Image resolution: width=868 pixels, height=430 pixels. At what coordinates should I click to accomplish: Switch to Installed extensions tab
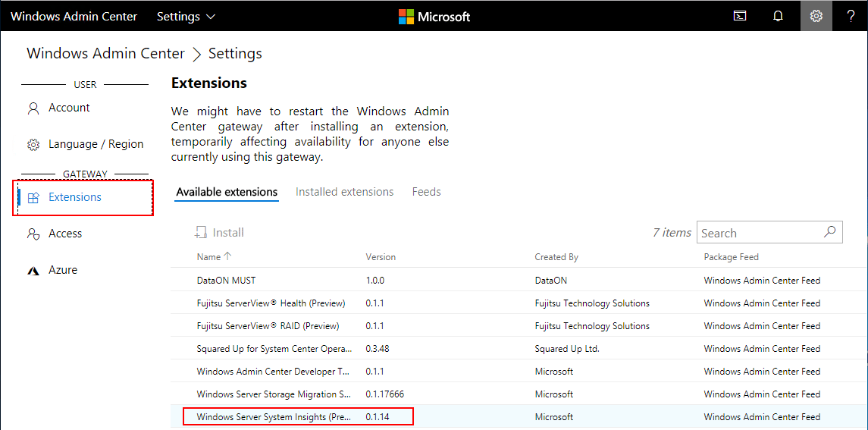click(x=344, y=192)
